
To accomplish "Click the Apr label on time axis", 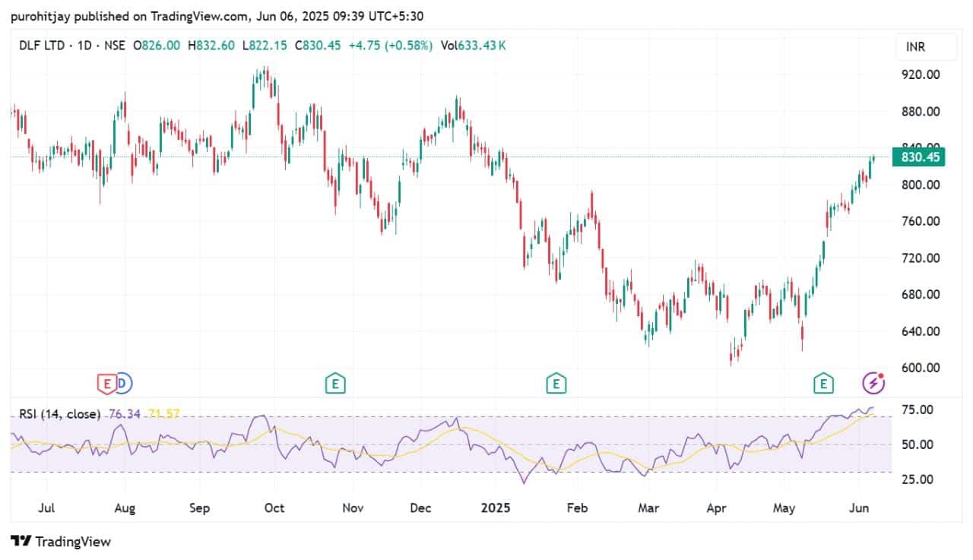I will click(717, 508).
